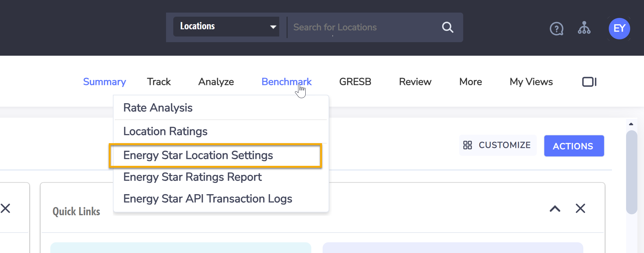Switch to the Summary tab
The image size is (644, 253).
[104, 82]
